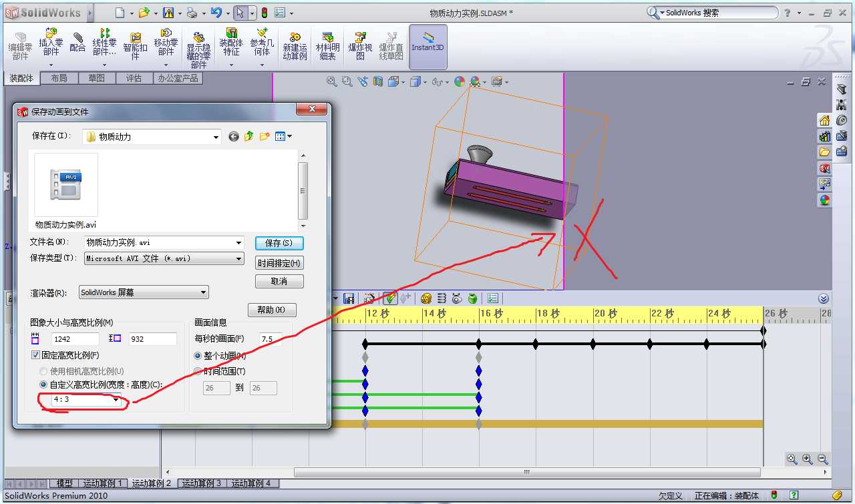Image resolution: width=855 pixels, height=504 pixels.
Task: Click the 保存 save button
Action: [279, 243]
